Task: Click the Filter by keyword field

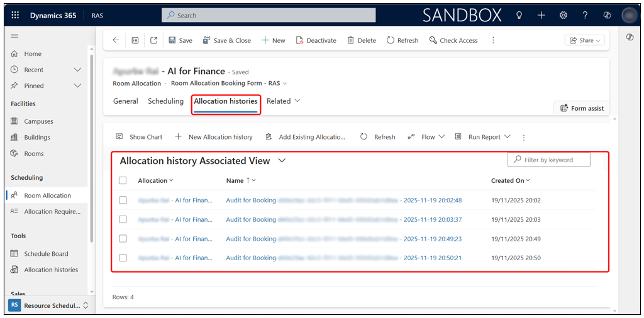Action: point(553,160)
